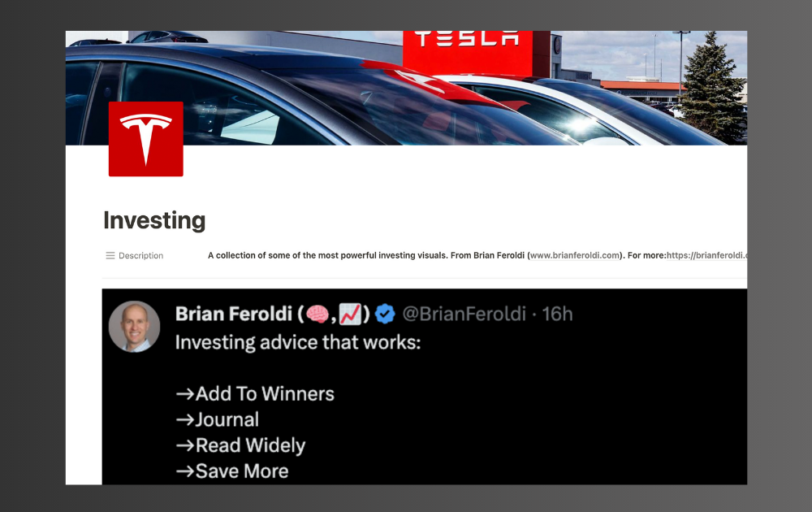The height and width of the screenshot is (512, 812).
Task: Click the 'Add To Winners' line
Action: [x=255, y=394]
